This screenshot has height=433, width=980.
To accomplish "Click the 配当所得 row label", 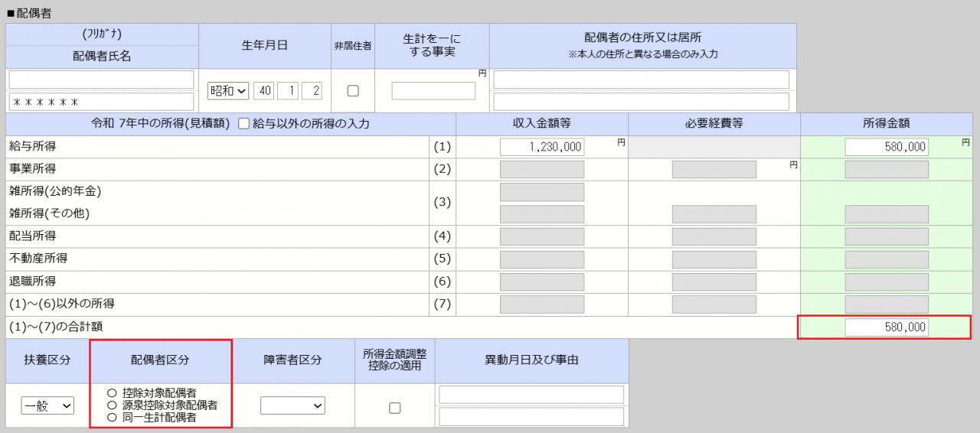I will coord(32,236).
